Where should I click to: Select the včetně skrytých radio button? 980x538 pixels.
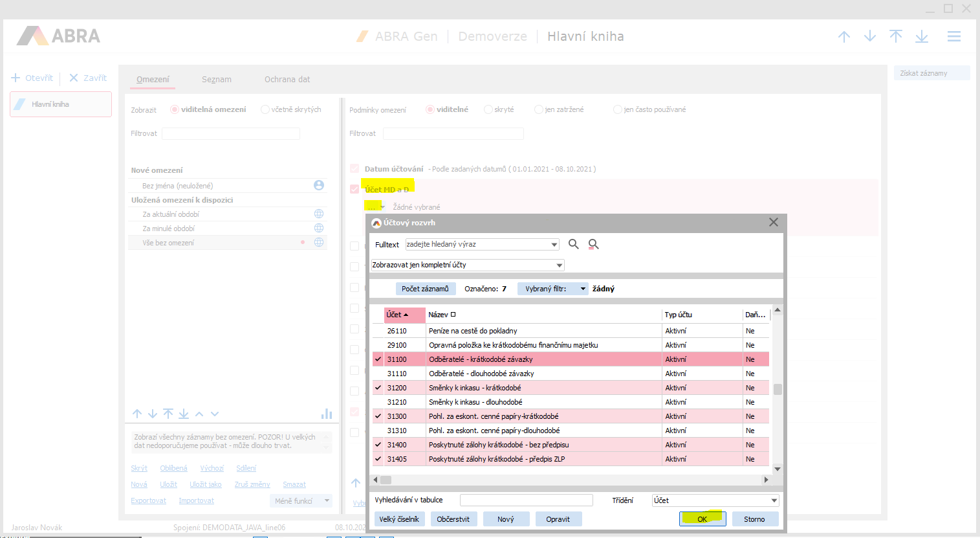tap(265, 109)
